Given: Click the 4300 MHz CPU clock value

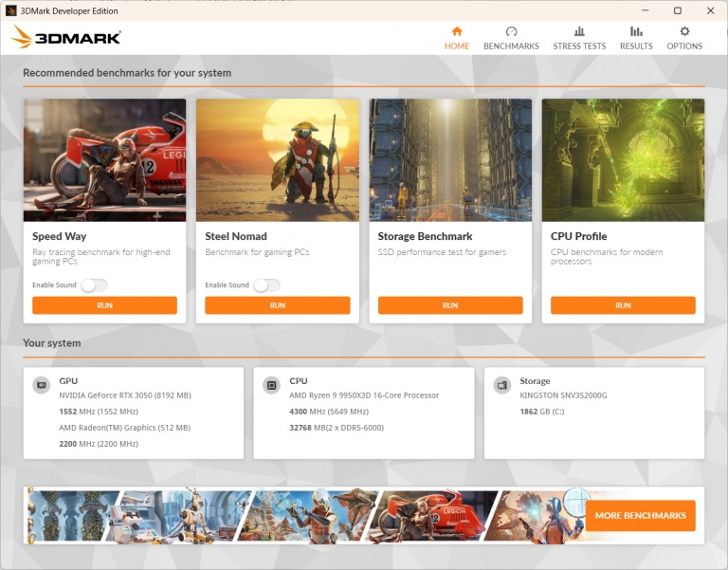Looking at the screenshot, I should click(x=329, y=411).
